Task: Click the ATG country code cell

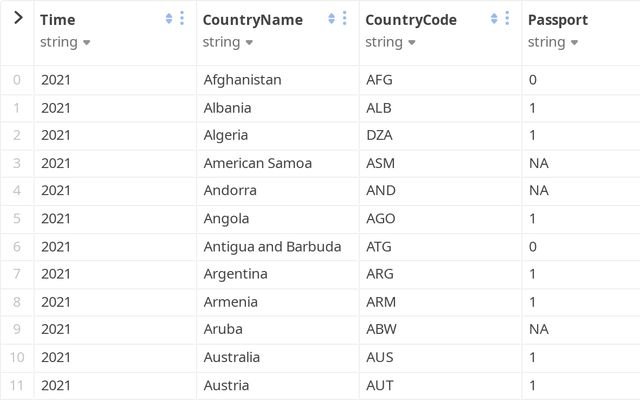Action: point(380,246)
